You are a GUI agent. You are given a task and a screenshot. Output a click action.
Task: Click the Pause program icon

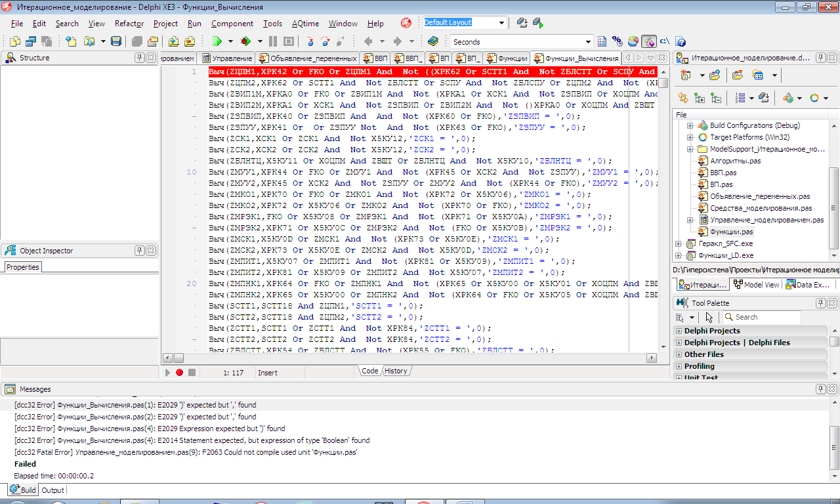pos(272,41)
